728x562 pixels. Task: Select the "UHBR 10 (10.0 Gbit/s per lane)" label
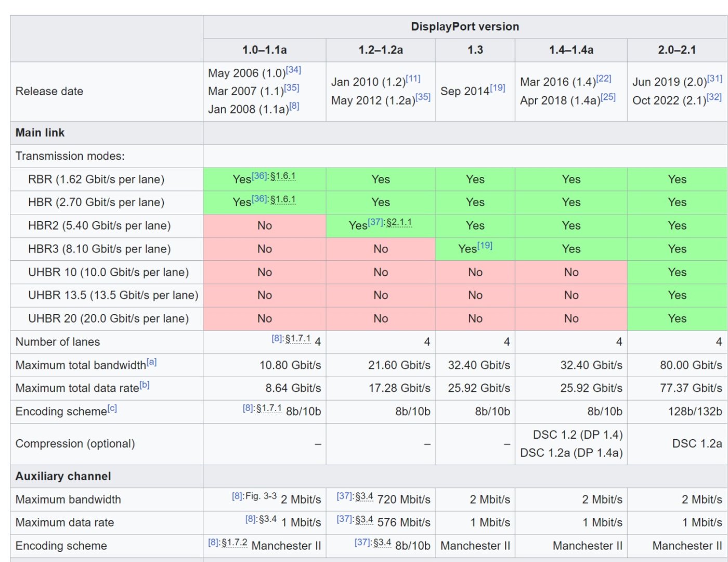pyautogui.click(x=109, y=272)
